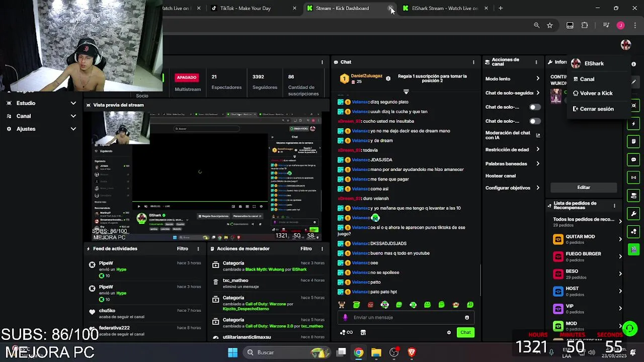Toggle the second Chat de solo switch
Screen dimensions: 644x362
[x=535, y=121]
